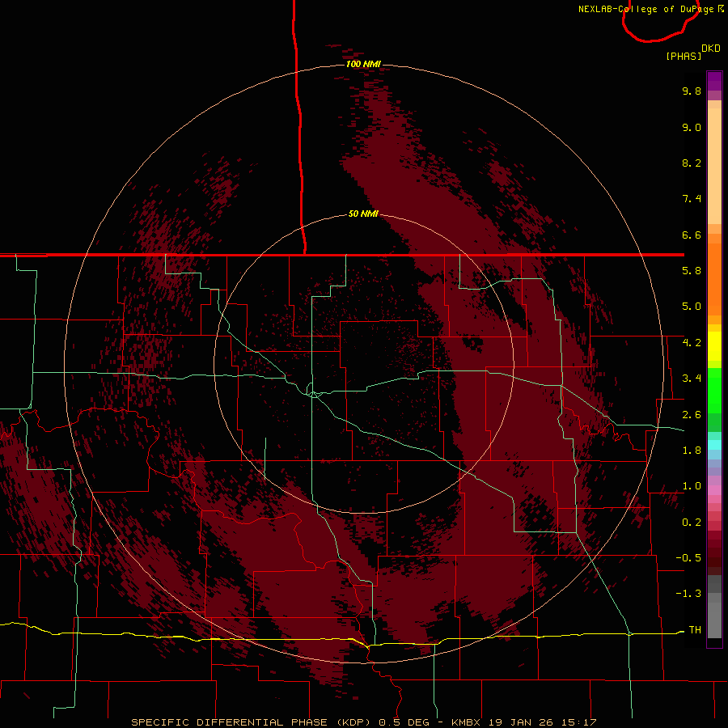The image size is (728, 728).
Task: Click the -0.5 legend value
Action: tap(688, 558)
